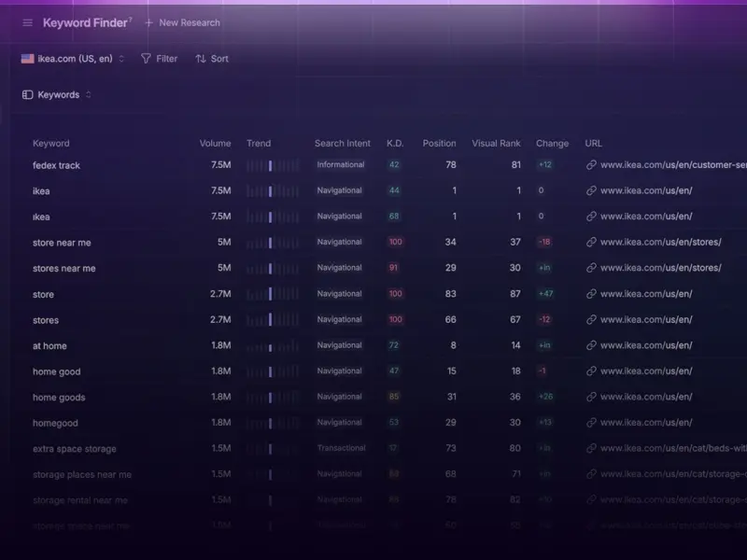
Task: Click link icon in home good row
Action: [591, 371]
